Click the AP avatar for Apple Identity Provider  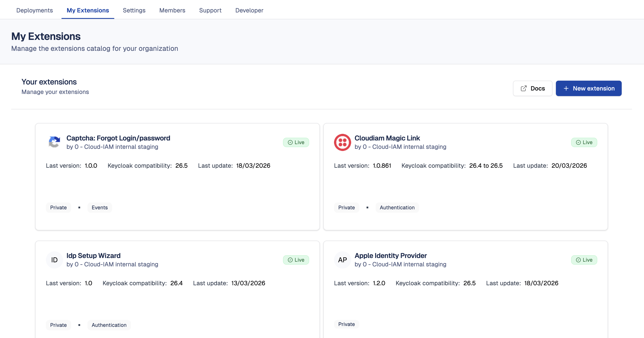pos(342,260)
